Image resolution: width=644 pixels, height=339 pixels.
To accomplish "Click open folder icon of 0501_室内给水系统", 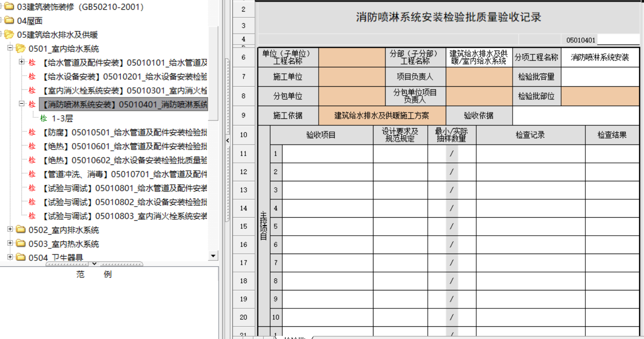I will tap(20, 48).
